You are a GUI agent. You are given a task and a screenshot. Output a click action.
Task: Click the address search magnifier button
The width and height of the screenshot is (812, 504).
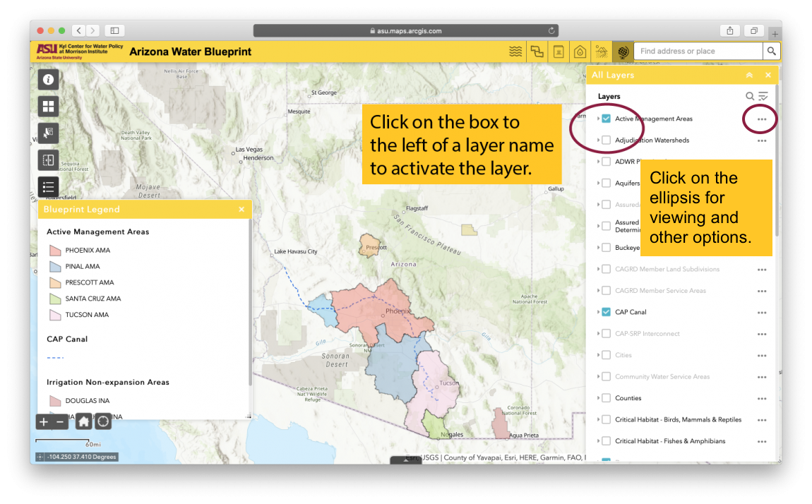tap(771, 52)
